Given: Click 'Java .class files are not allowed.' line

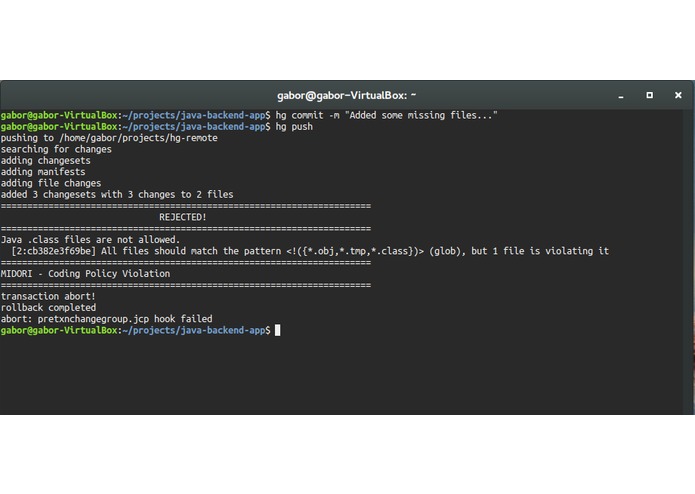Looking at the screenshot, I should (90, 240).
